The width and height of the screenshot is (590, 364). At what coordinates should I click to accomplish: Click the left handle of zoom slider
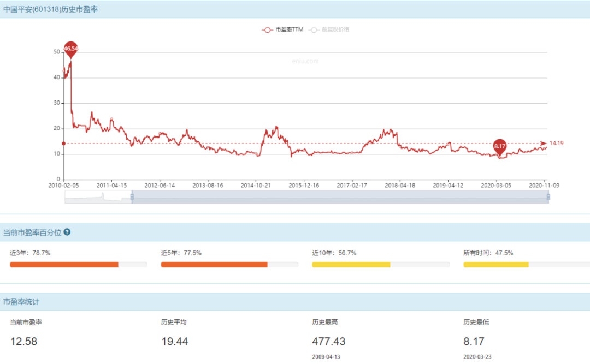(x=132, y=196)
